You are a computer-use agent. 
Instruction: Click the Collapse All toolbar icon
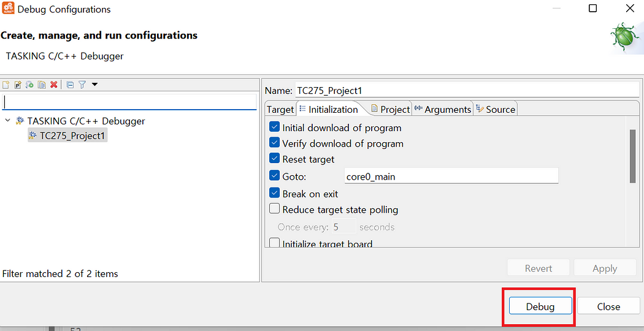click(71, 85)
